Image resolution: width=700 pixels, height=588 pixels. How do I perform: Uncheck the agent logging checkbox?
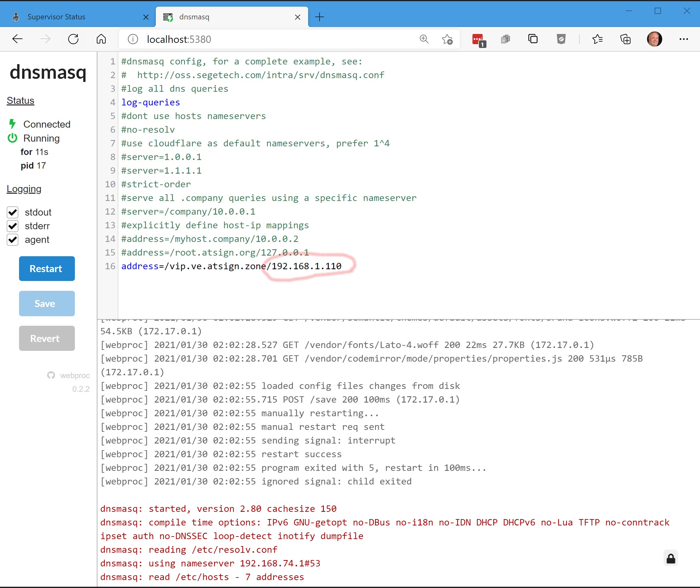(x=13, y=239)
